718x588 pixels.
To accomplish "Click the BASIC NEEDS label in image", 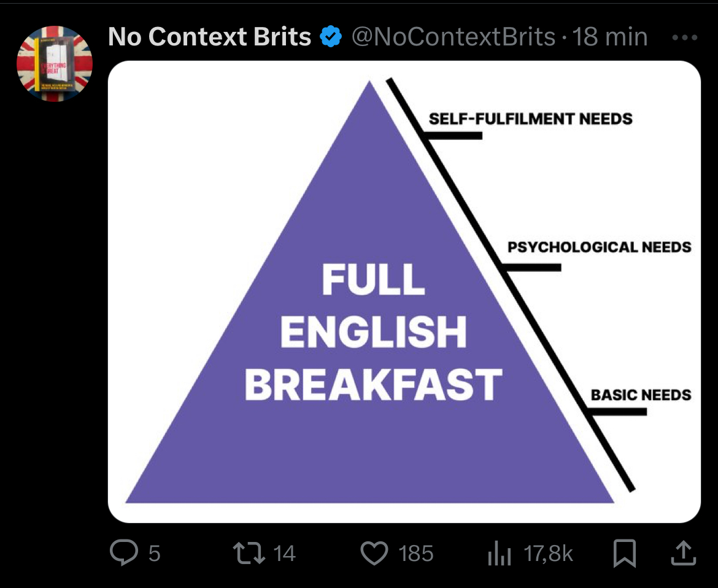I will click(x=641, y=395).
